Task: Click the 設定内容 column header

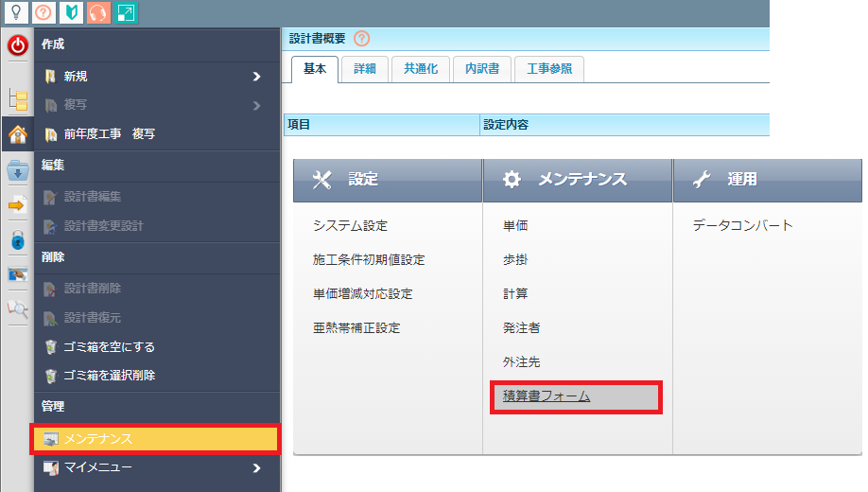Action: pyautogui.click(x=625, y=125)
